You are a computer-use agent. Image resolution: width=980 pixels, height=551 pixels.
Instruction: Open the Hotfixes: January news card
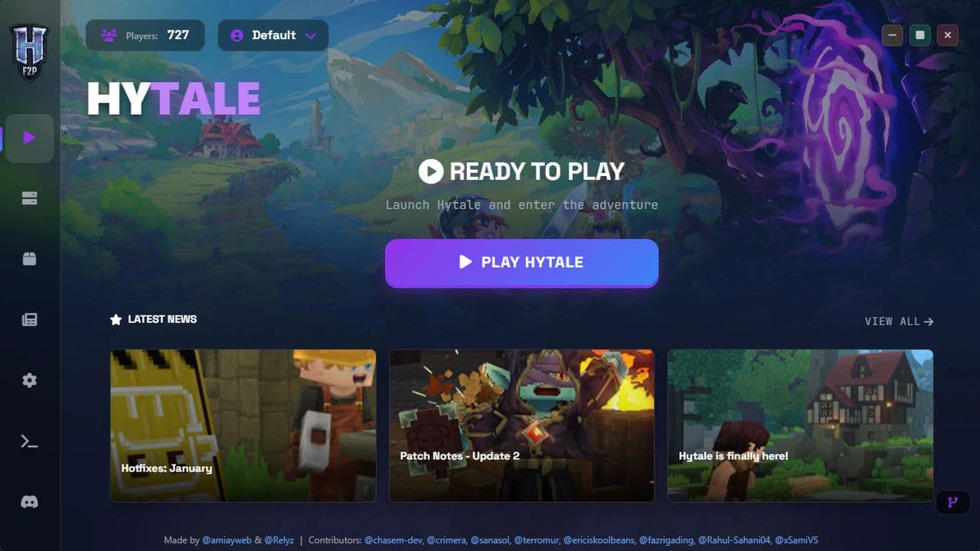[x=243, y=425]
